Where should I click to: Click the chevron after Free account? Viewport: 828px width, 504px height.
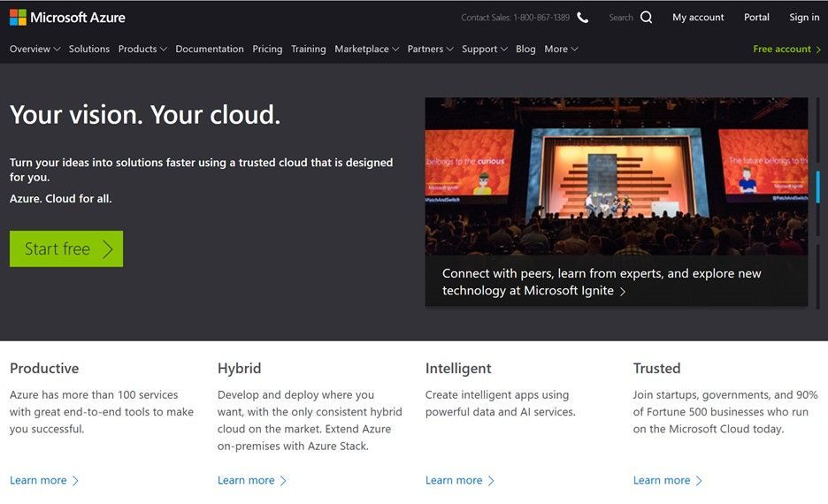coord(818,50)
